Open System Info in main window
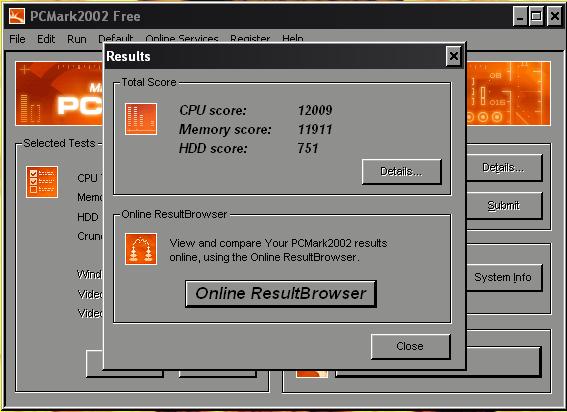The height and width of the screenshot is (412, 567). pyautogui.click(x=503, y=277)
